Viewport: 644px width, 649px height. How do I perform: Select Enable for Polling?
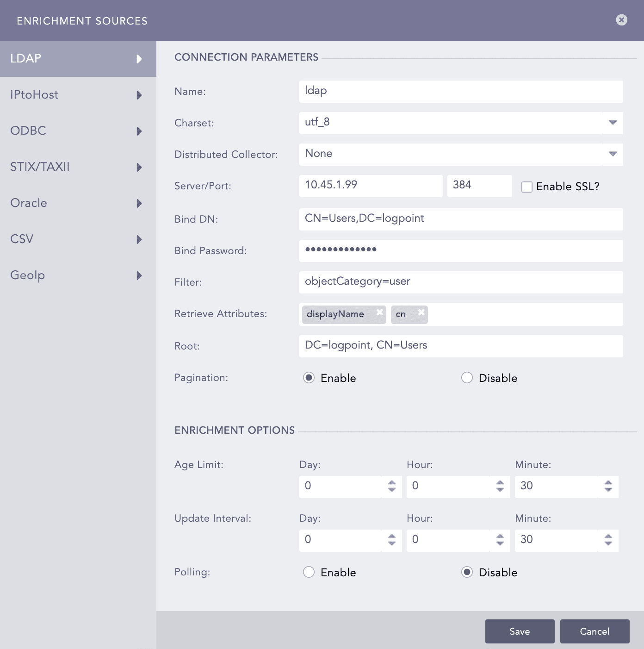point(309,572)
